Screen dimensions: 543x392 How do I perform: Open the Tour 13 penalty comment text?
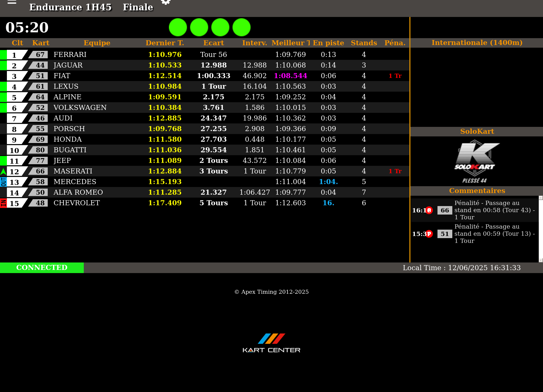click(494, 234)
